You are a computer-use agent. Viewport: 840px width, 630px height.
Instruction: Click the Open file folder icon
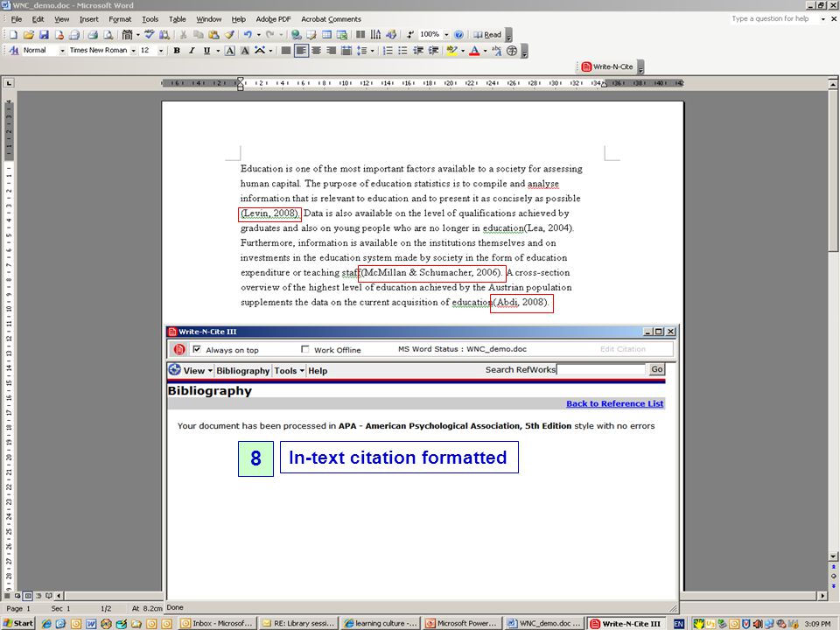[29, 35]
